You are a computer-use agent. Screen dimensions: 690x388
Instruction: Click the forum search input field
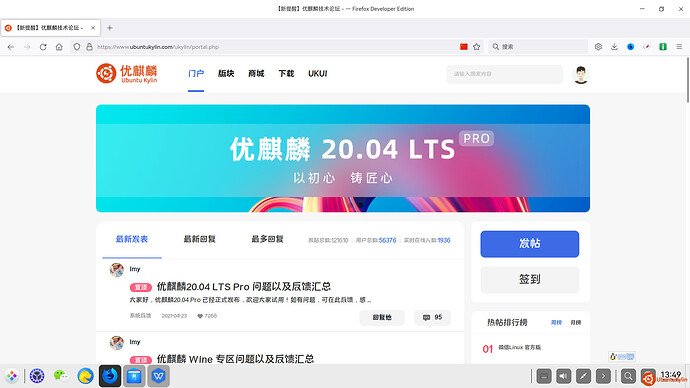(504, 74)
